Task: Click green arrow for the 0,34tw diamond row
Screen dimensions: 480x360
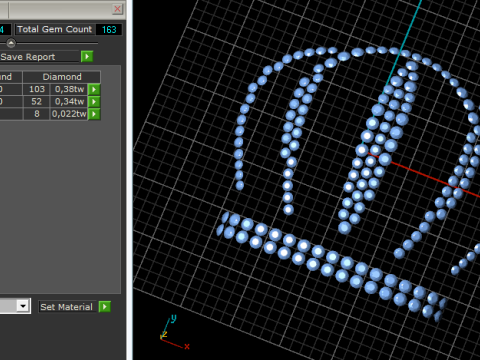Action: [x=94, y=101]
